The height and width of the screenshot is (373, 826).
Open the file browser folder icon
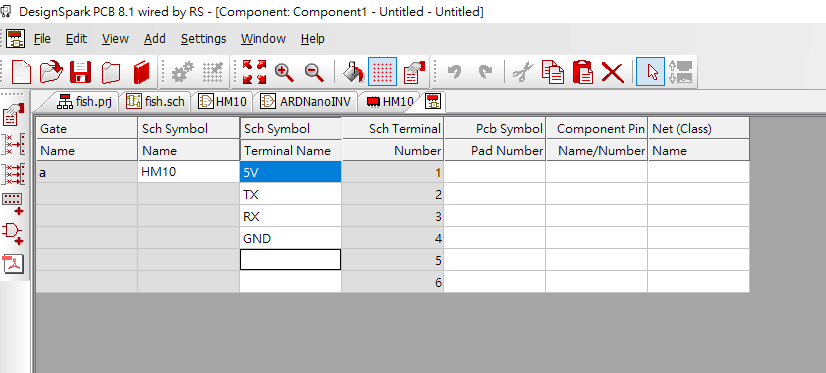point(111,72)
